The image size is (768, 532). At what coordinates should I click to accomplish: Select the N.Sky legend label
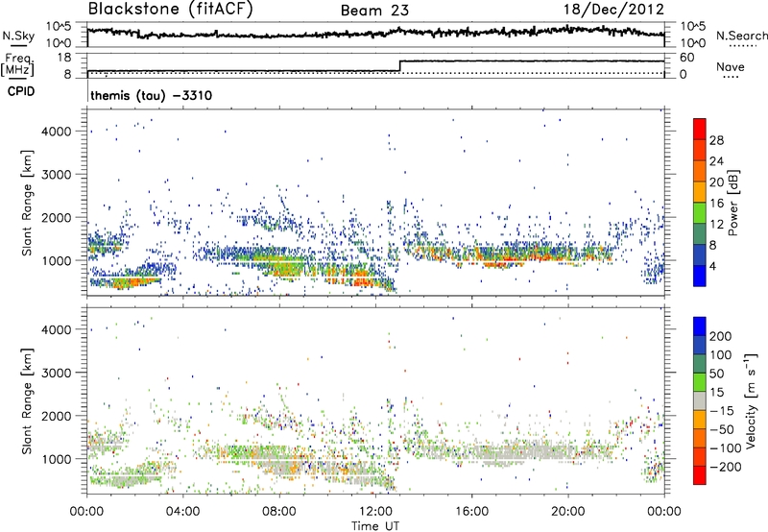pos(18,36)
